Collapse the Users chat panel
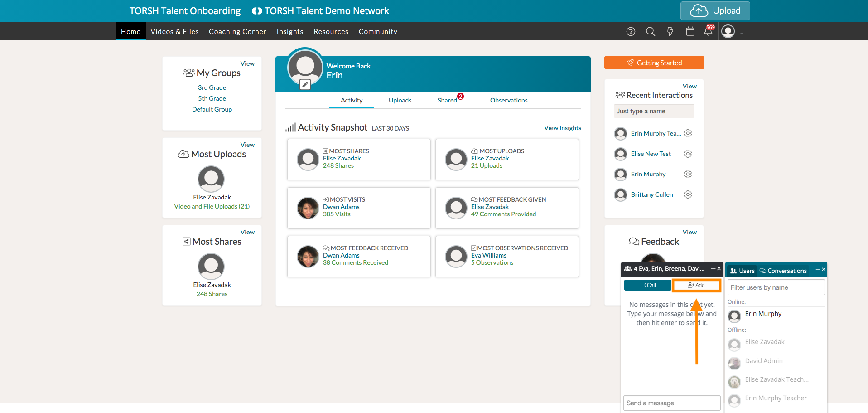 [x=818, y=270]
